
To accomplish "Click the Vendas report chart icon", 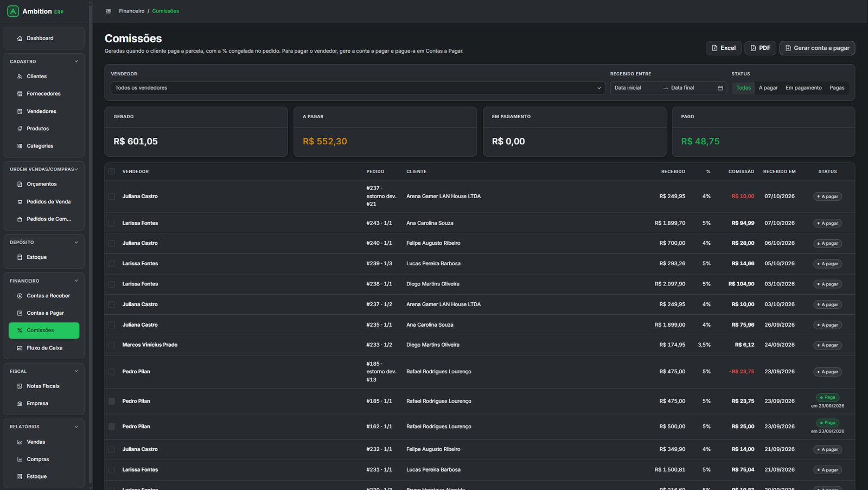I will click(x=20, y=442).
